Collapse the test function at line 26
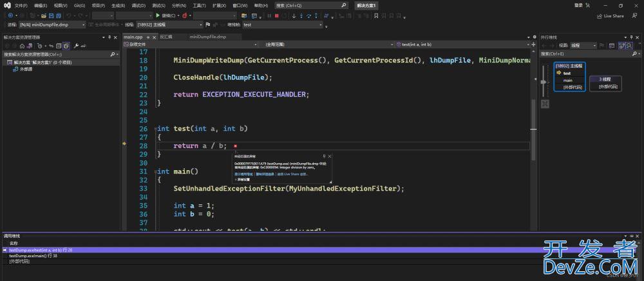644x281 pixels. pos(155,129)
